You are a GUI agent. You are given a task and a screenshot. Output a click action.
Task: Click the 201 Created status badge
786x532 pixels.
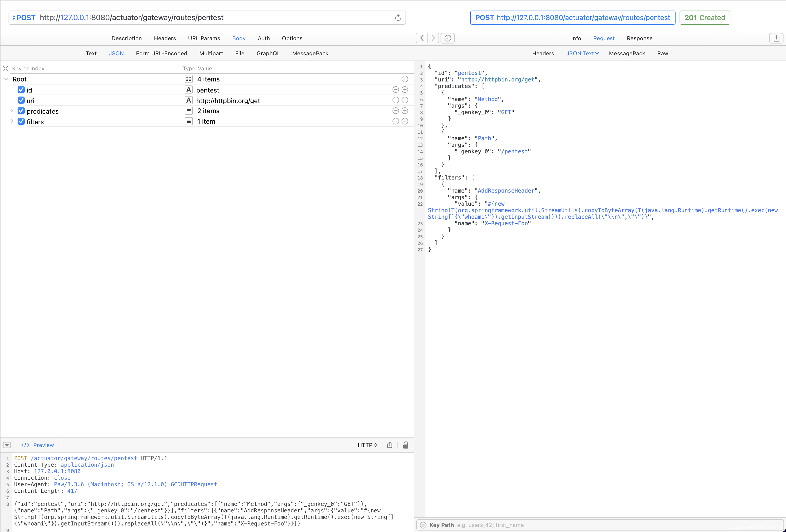pyautogui.click(x=704, y=18)
